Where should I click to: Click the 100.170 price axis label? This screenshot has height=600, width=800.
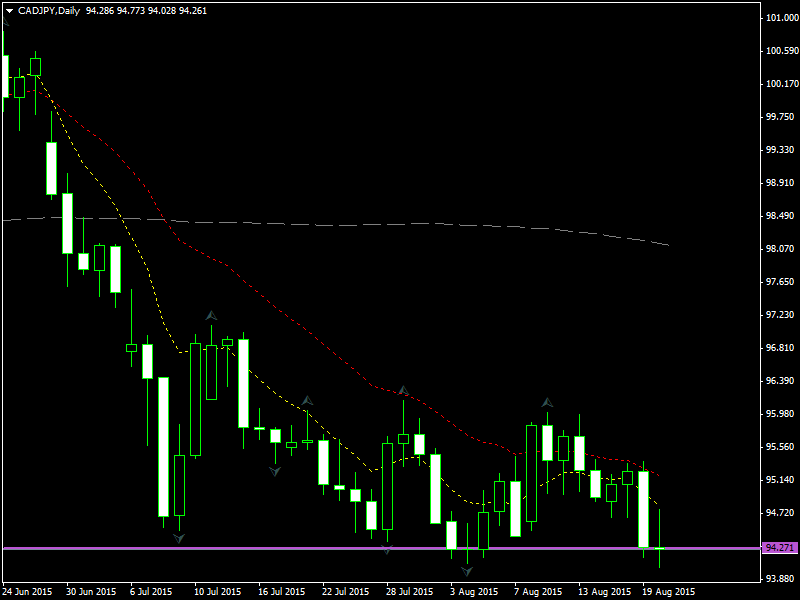click(x=782, y=84)
